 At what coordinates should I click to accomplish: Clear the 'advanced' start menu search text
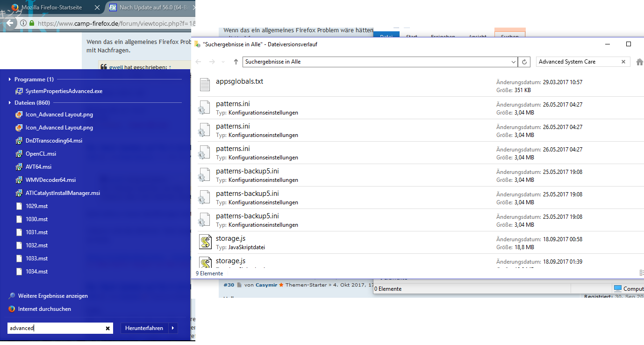pos(108,328)
